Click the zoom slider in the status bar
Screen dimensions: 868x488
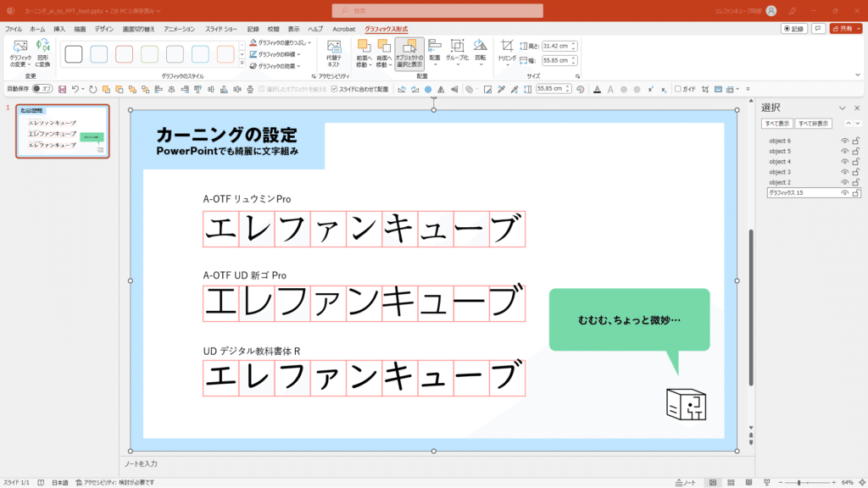tap(807, 482)
